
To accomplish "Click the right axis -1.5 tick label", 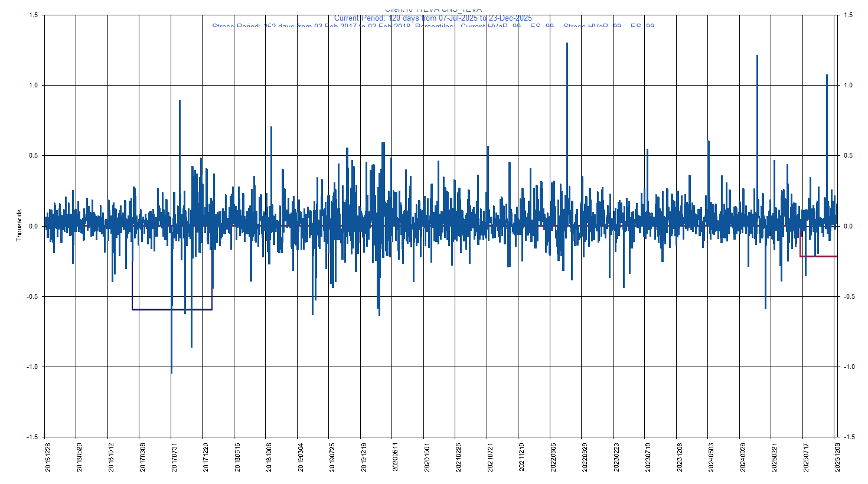I will click(849, 437).
